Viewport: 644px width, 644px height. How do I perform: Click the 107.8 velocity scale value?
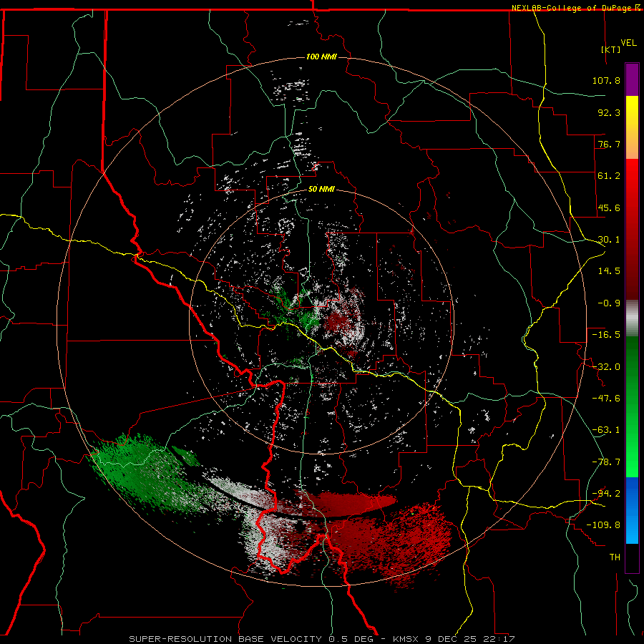[x=606, y=80]
